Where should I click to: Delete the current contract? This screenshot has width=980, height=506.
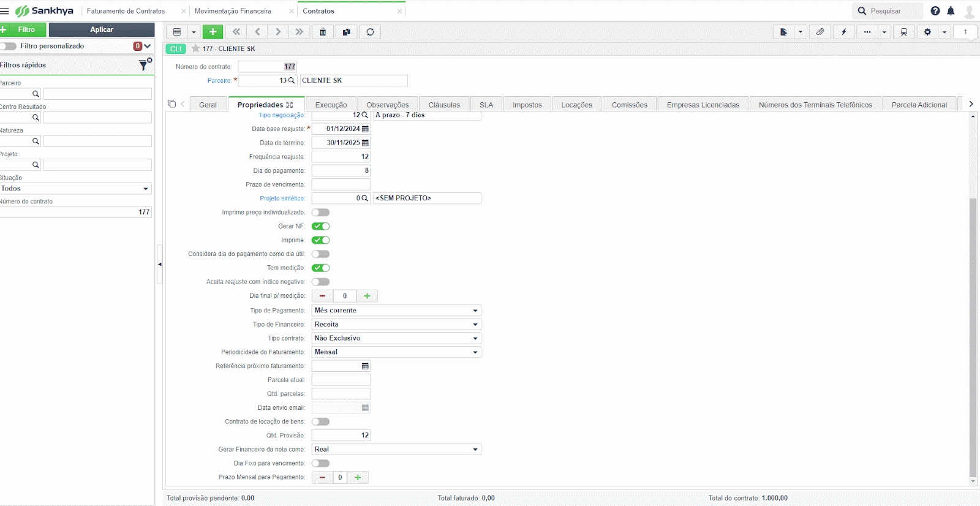(x=323, y=32)
